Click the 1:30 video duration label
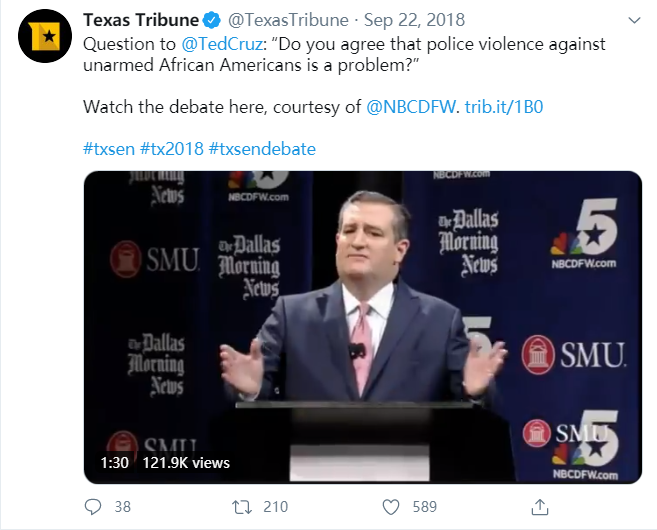Screen dimensions: 657x530 [x=114, y=462]
